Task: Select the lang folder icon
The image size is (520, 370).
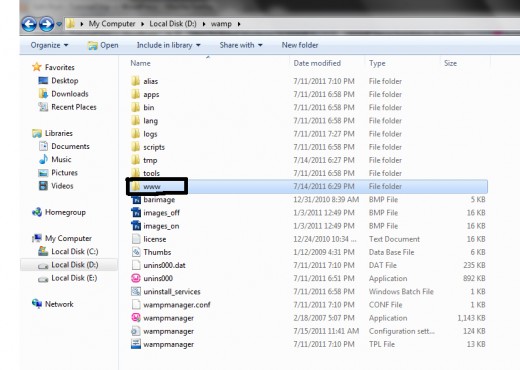Action: (135, 121)
